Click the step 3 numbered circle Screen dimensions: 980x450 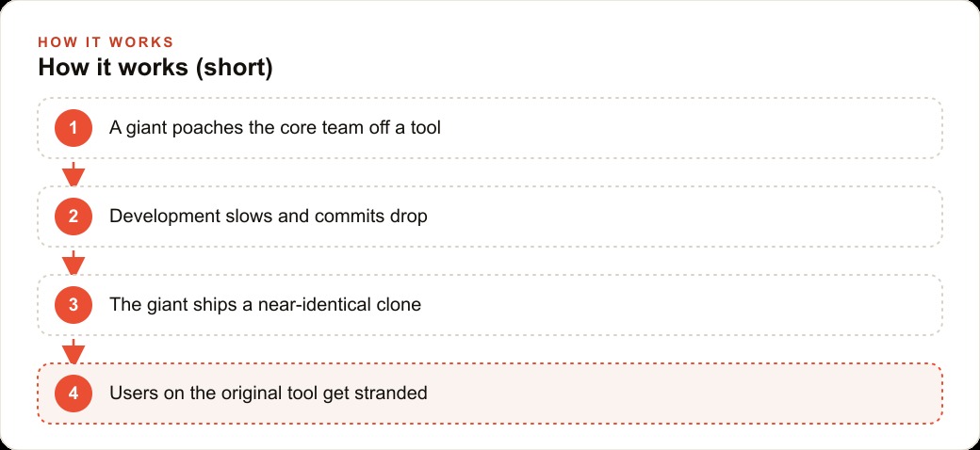73,305
